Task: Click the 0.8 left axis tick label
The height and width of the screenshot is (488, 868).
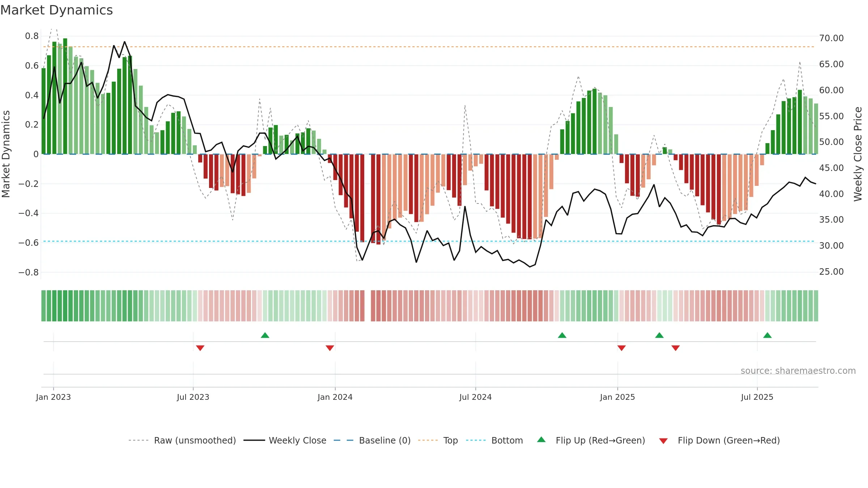Action: [x=32, y=36]
